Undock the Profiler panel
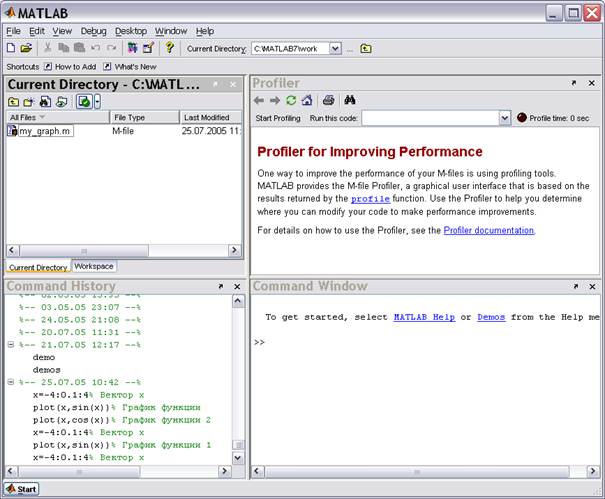The width and height of the screenshot is (605, 499). (x=574, y=83)
